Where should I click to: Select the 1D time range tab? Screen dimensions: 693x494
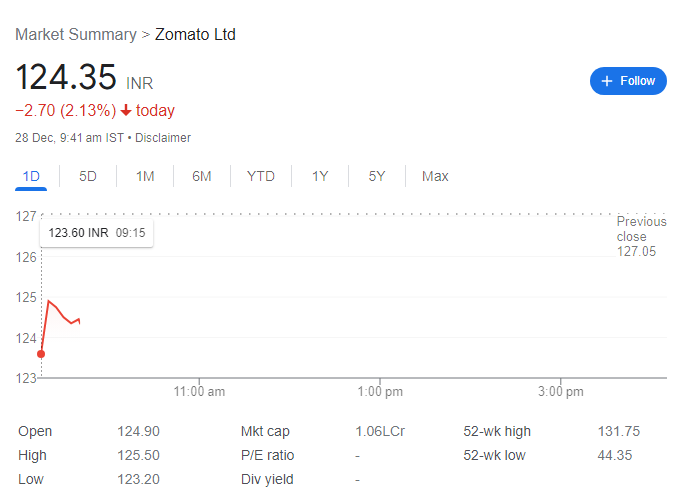coord(31,176)
